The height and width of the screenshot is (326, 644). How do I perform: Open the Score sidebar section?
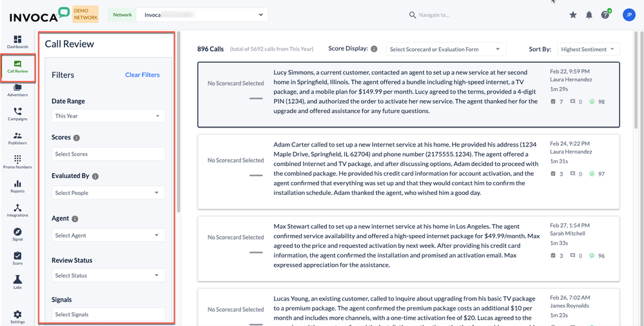[17, 258]
